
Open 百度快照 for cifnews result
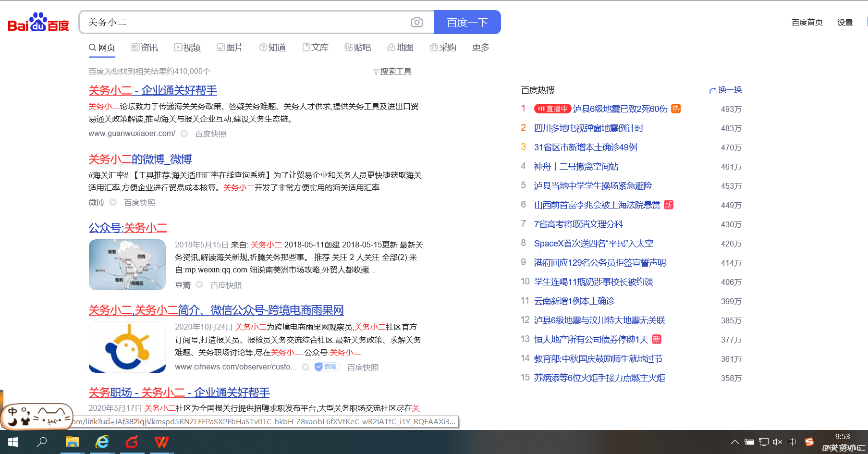coord(363,368)
